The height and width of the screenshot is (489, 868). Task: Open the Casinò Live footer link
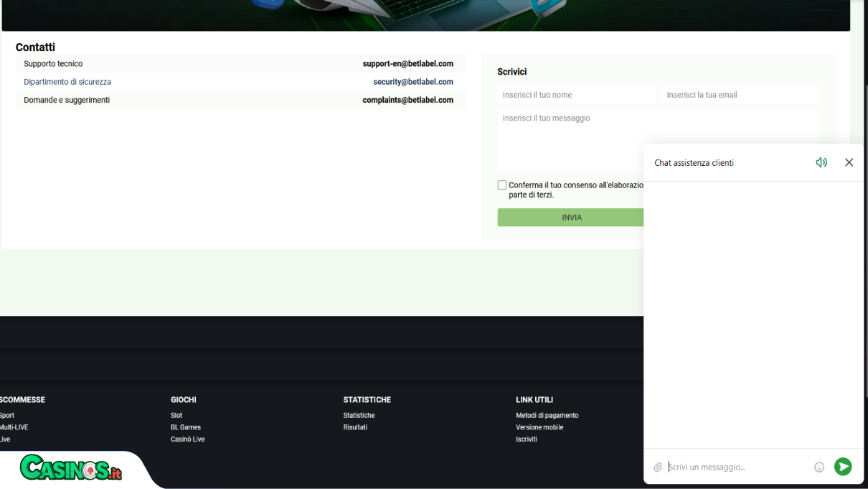(x=188, y=439)
